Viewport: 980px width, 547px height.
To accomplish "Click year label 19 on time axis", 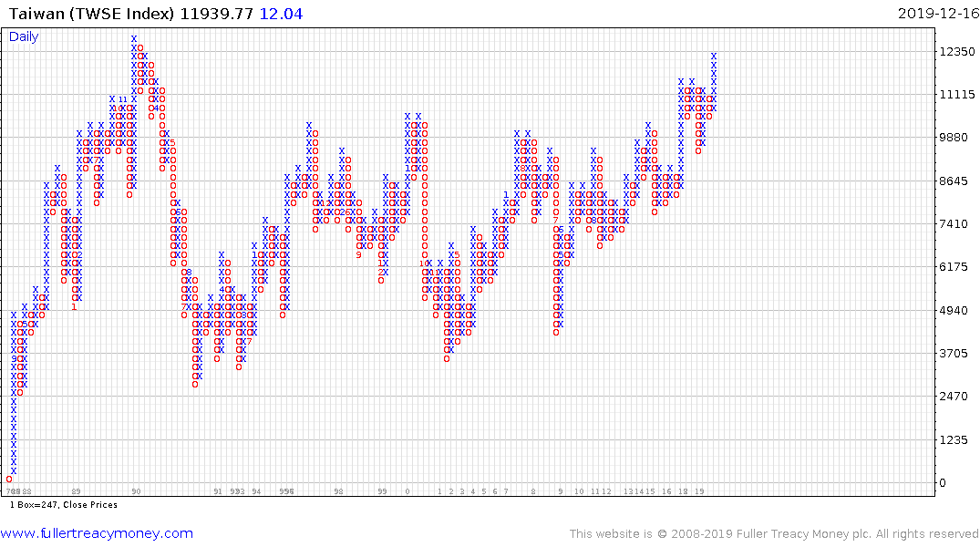I will tap(699, 491).
